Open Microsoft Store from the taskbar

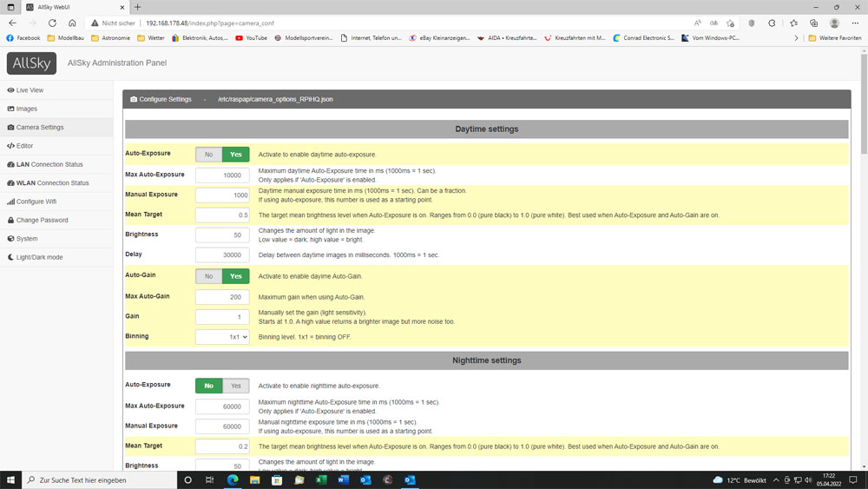tap(277, 480)
